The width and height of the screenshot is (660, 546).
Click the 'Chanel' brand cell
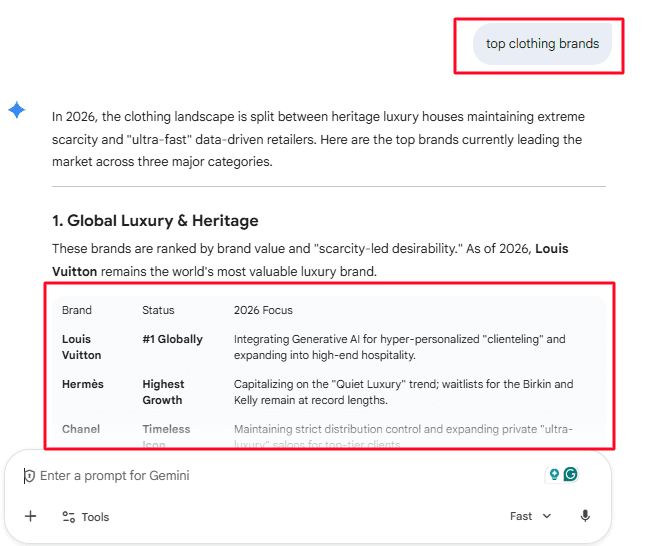81,429
